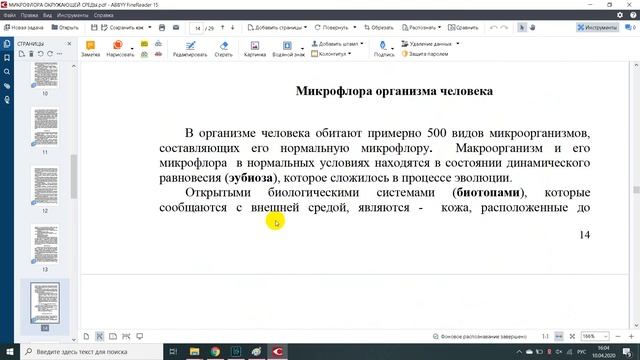Print the document with printer icon
This screenshot has height=360, width=640.
162,27
